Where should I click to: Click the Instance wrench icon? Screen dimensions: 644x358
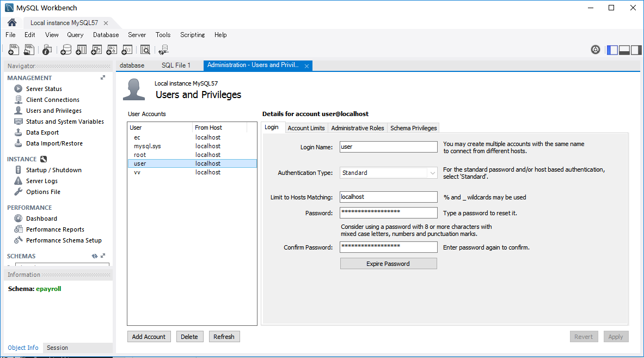(x=44, y=159)
